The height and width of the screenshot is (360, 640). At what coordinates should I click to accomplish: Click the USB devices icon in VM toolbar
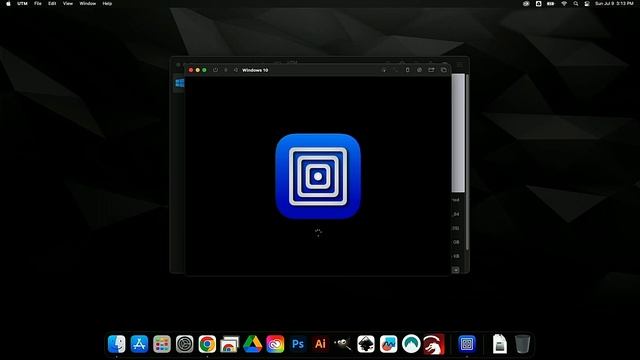click(407, 70)
